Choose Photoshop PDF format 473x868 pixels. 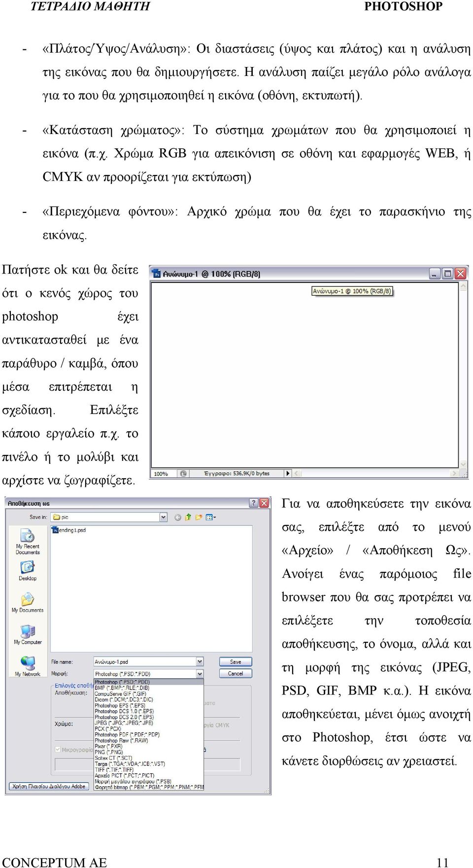pos(148,734)
